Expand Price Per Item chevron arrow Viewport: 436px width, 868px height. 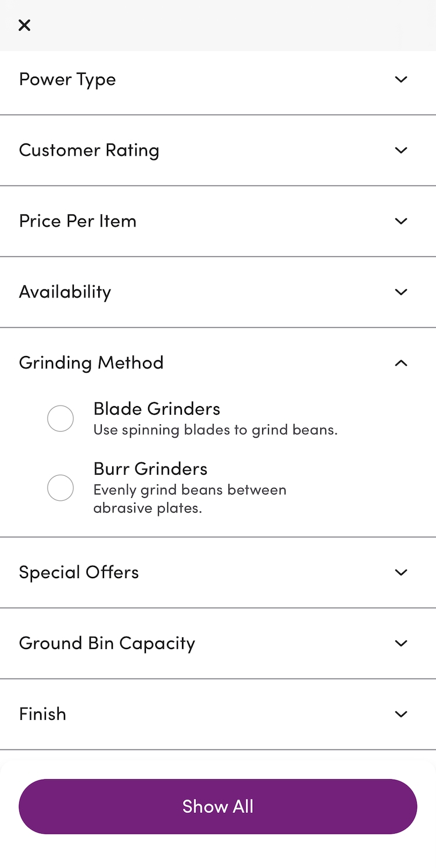tap(401, 221)
